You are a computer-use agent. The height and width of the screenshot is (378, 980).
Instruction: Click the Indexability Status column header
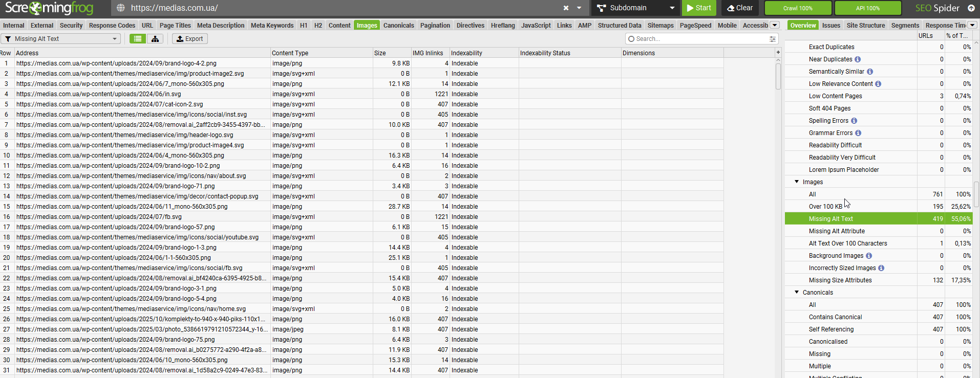tap(570, 53)
